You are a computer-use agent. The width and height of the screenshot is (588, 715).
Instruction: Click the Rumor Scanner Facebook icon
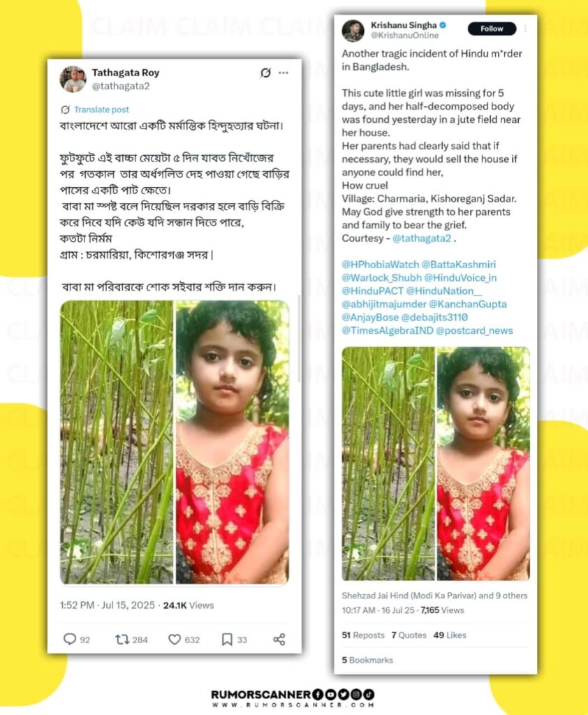(318, 695)
